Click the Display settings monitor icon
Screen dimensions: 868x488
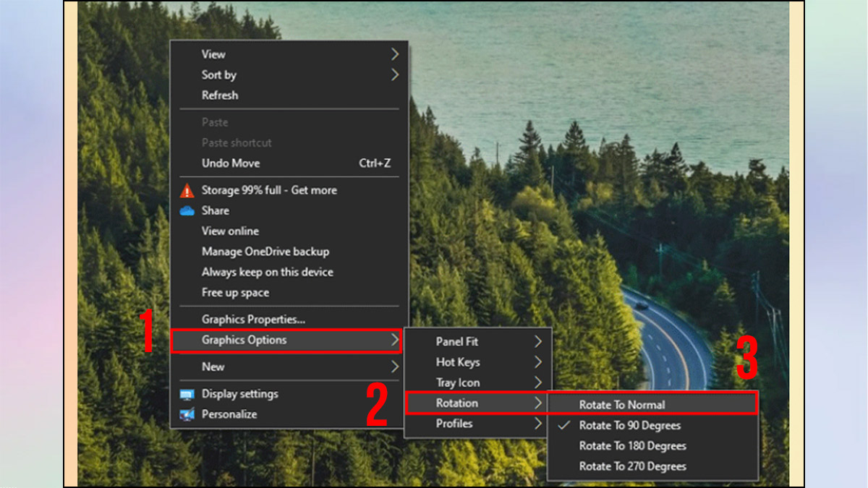(x=187, y=394)
